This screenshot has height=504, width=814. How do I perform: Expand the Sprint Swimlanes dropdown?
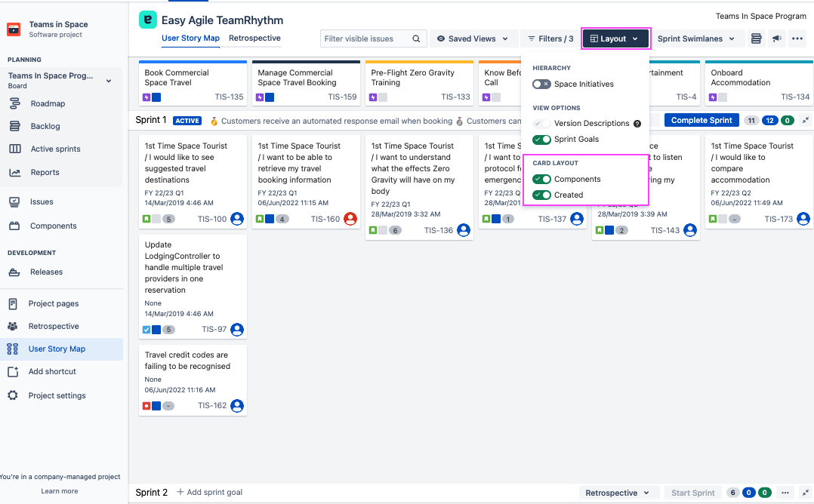click(x=695, y=38)
